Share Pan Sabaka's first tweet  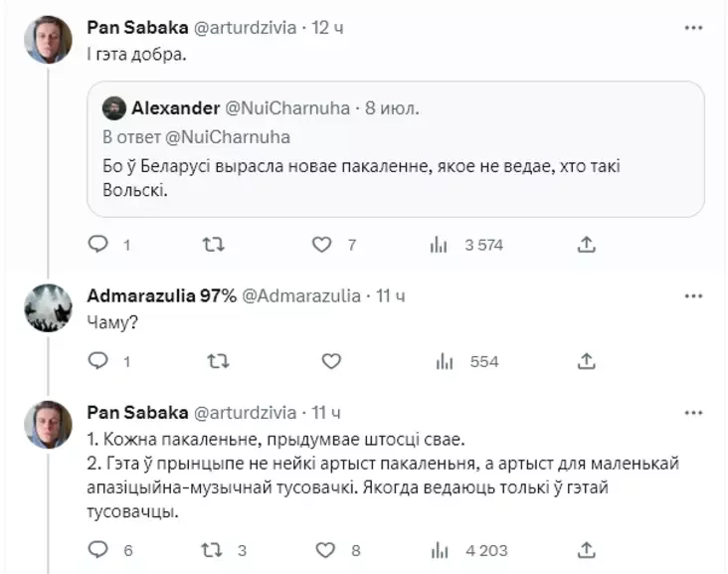(587, 244)
